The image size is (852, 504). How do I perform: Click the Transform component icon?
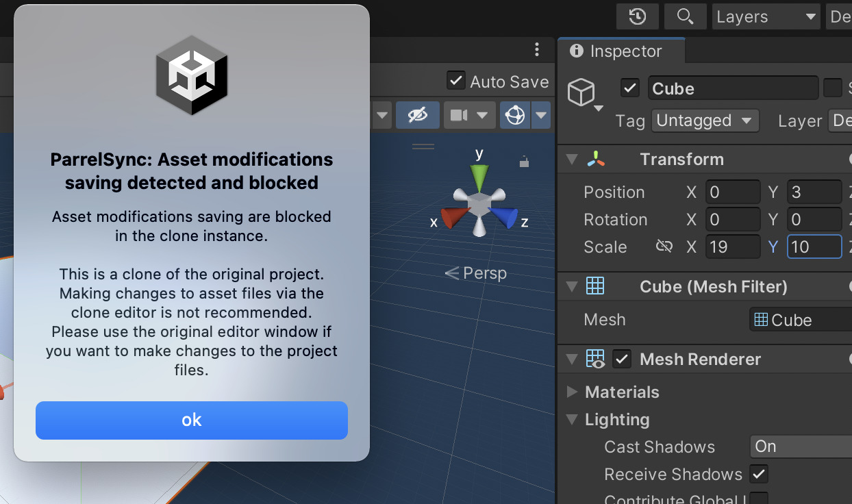tap(595, 159)
